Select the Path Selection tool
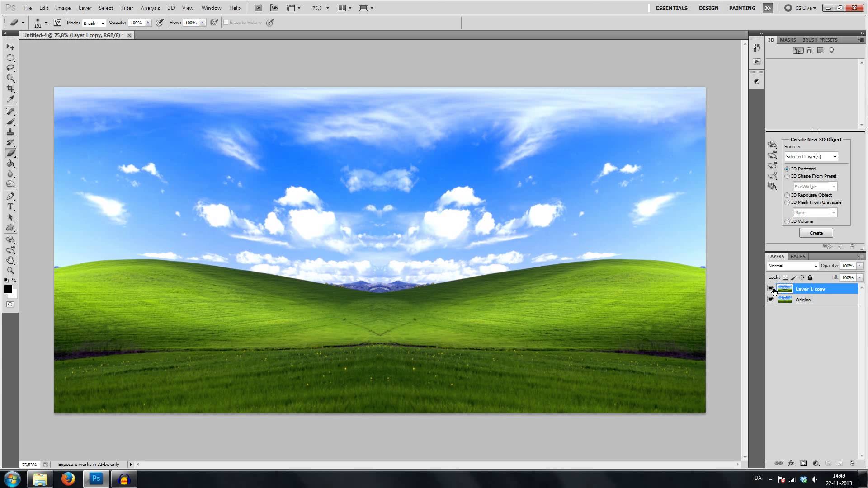This screenshot has height=488, width=868. click(x=10, y=217)
